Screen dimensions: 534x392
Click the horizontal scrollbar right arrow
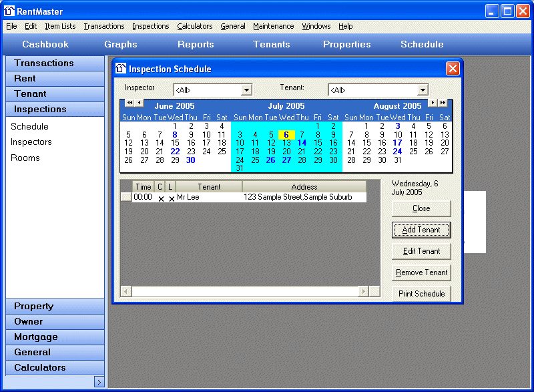tap(363, 291)
